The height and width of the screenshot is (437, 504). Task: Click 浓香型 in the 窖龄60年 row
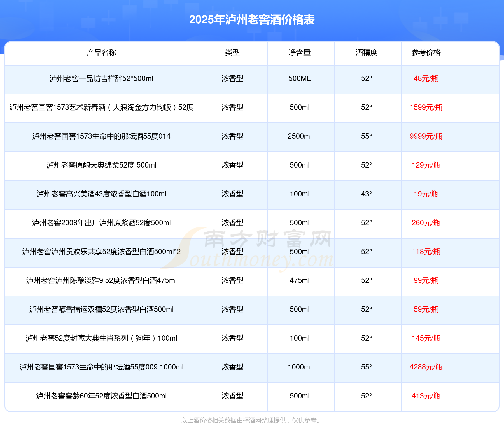[232, 396]
